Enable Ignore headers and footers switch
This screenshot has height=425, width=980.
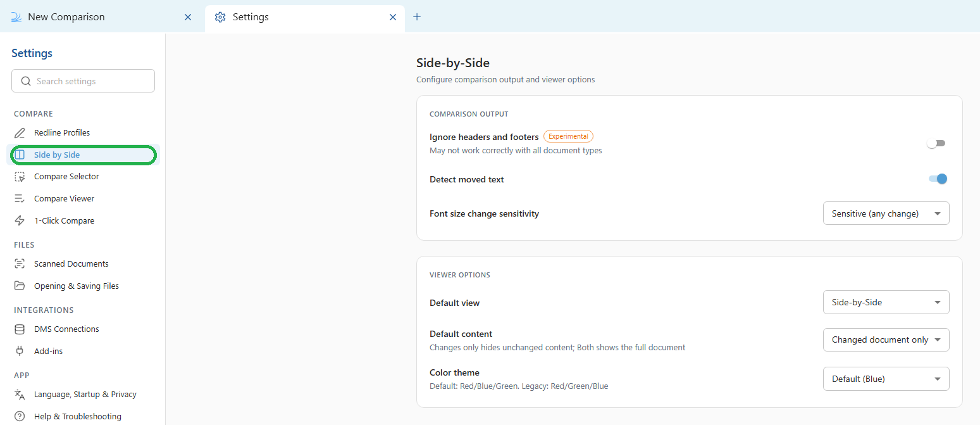[936, 144]
